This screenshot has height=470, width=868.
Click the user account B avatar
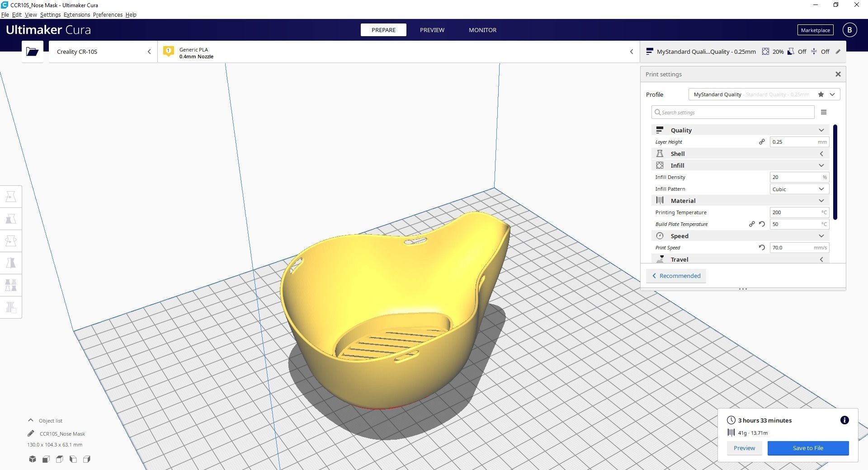[x=849, y=30]
